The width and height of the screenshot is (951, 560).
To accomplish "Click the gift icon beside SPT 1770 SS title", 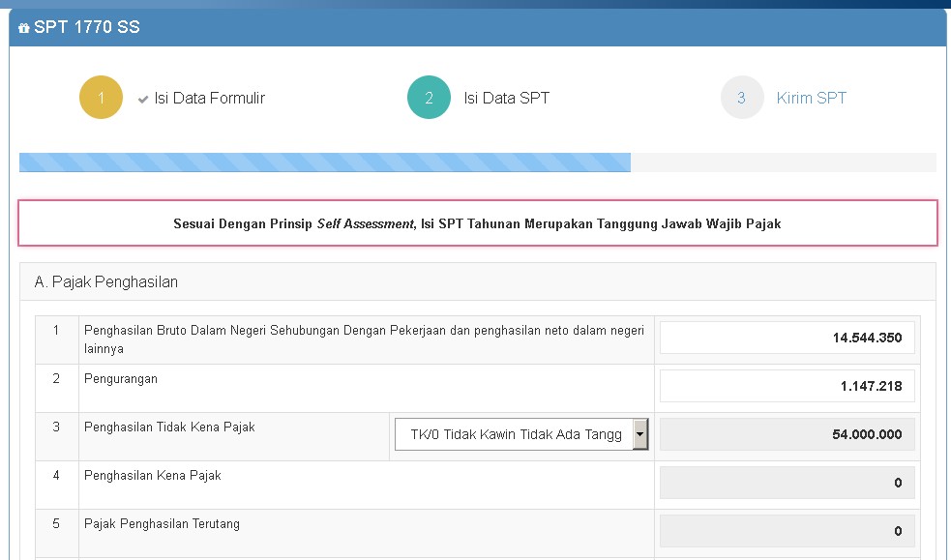I will click(x=25, y=27).
